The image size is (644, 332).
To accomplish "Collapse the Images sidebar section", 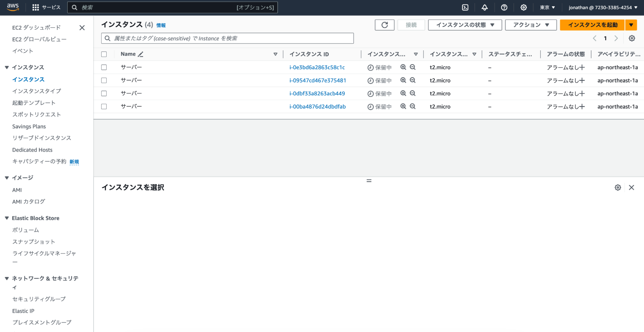I will coord(7,178).
